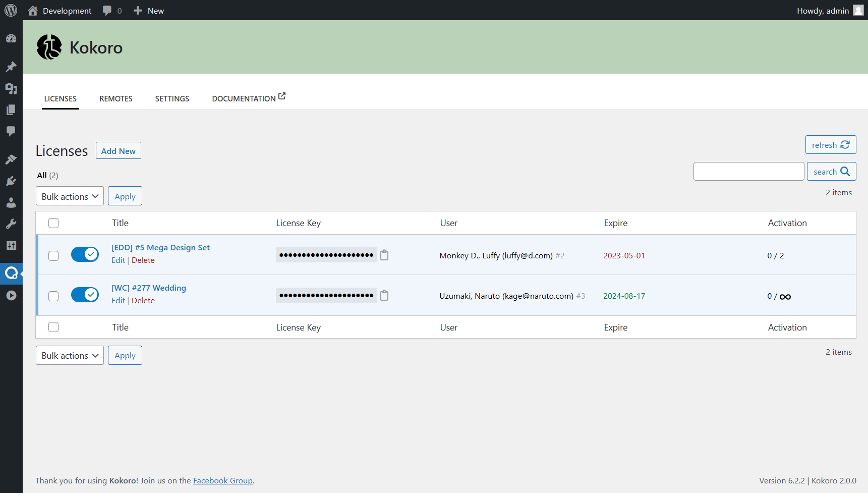
Task: Open the WordPress Dashboard from the sidebar
Action: (11, 38)
